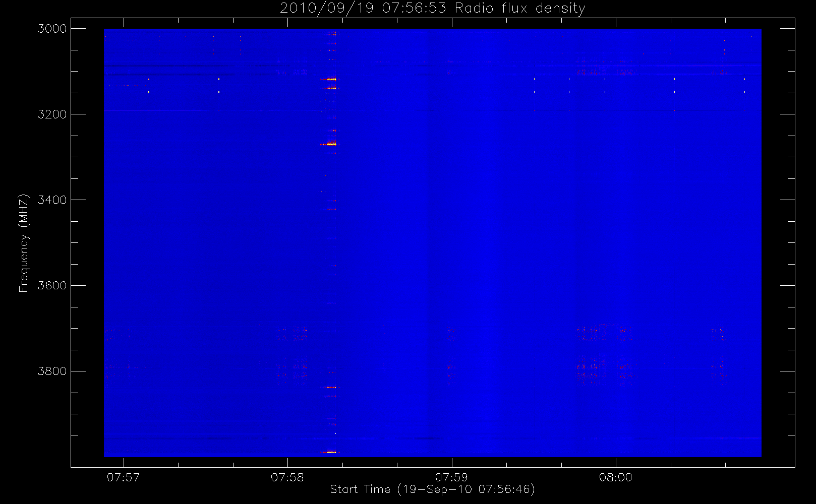Select the 'Frequency (MHz)' axis label
This screenshot has width=816, height=504.
pyautogui.click(x=24, y=243)
